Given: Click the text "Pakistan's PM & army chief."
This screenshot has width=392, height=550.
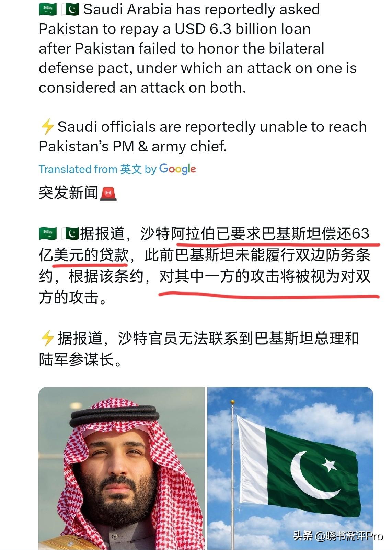Looking at the screenshot, I should [x=133, y=147].
